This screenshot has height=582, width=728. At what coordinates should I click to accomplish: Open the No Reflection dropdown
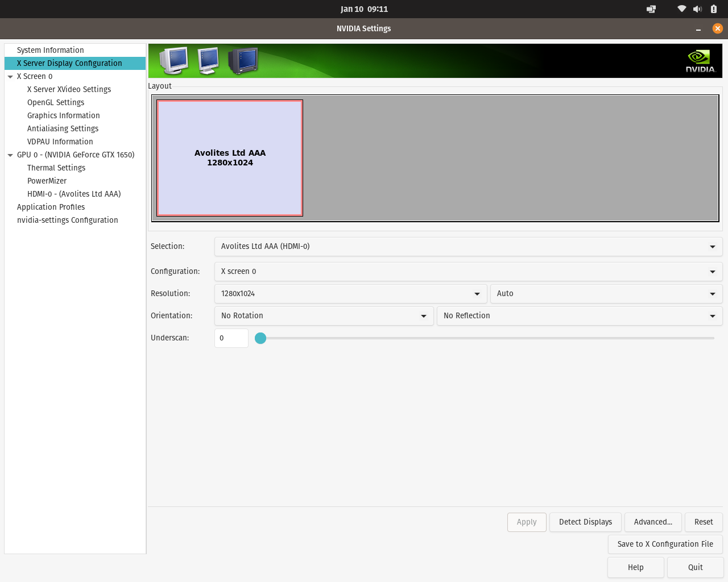point(579,316)
